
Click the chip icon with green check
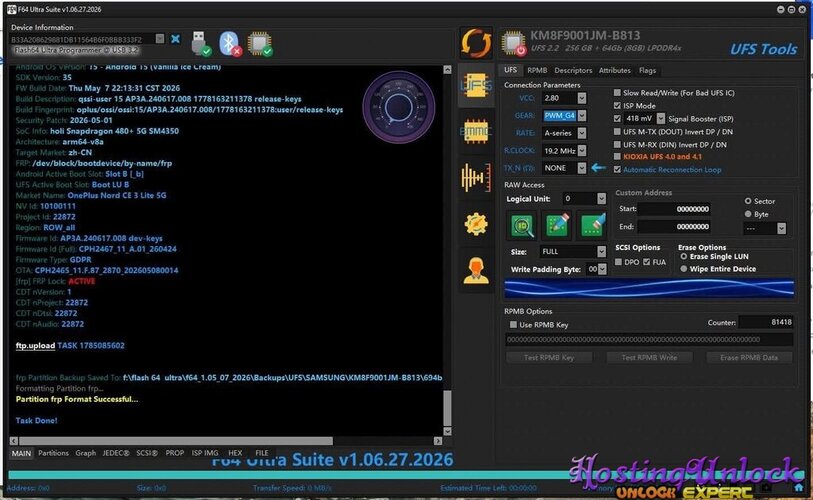(x=260, y=44)
